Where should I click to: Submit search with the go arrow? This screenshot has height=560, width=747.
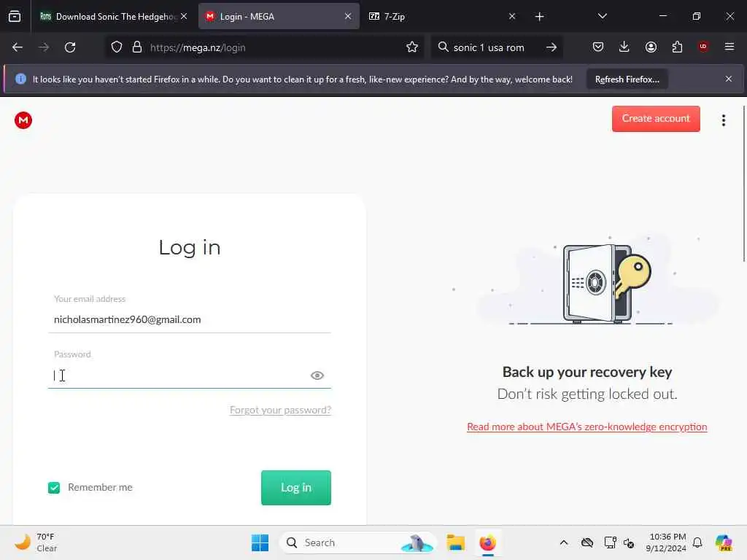551,47
